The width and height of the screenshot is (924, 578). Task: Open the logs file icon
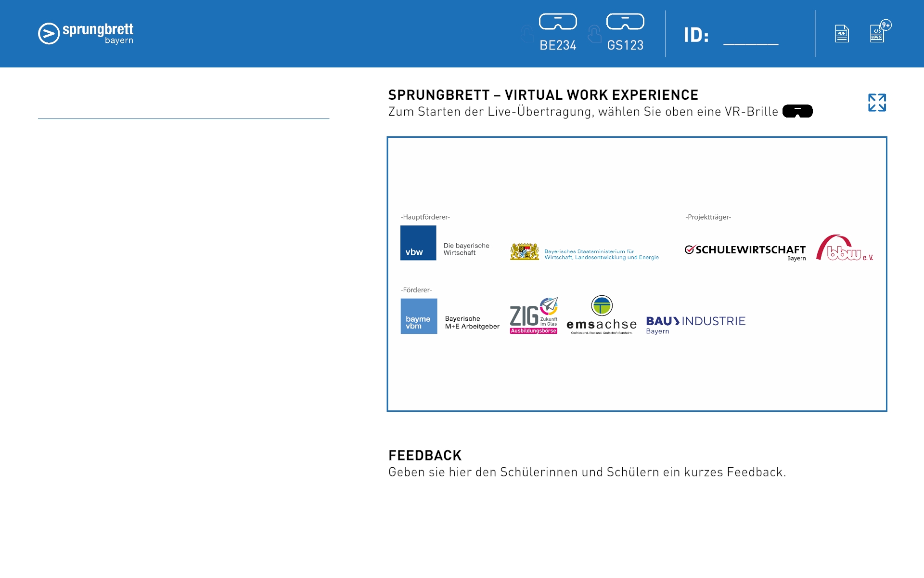876,34
